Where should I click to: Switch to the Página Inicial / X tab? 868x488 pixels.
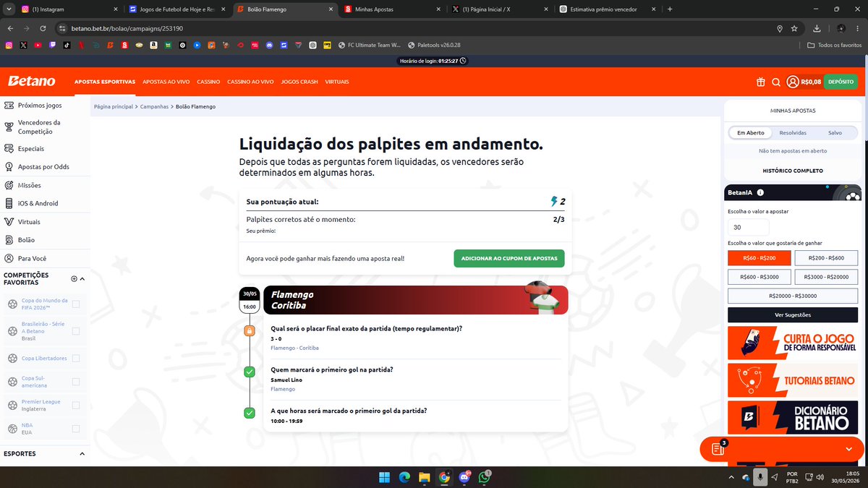coord(500,9)
